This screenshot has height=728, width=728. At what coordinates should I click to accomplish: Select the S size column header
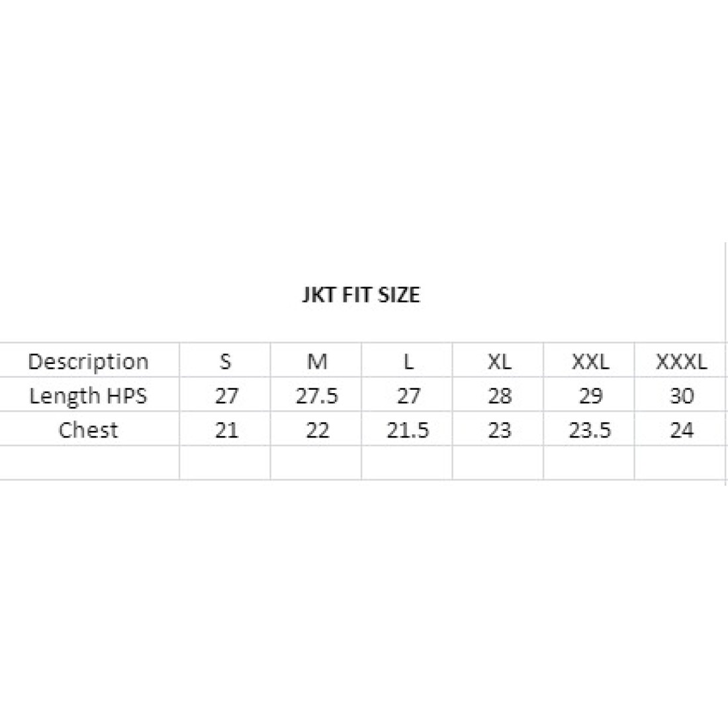point(225,361)
